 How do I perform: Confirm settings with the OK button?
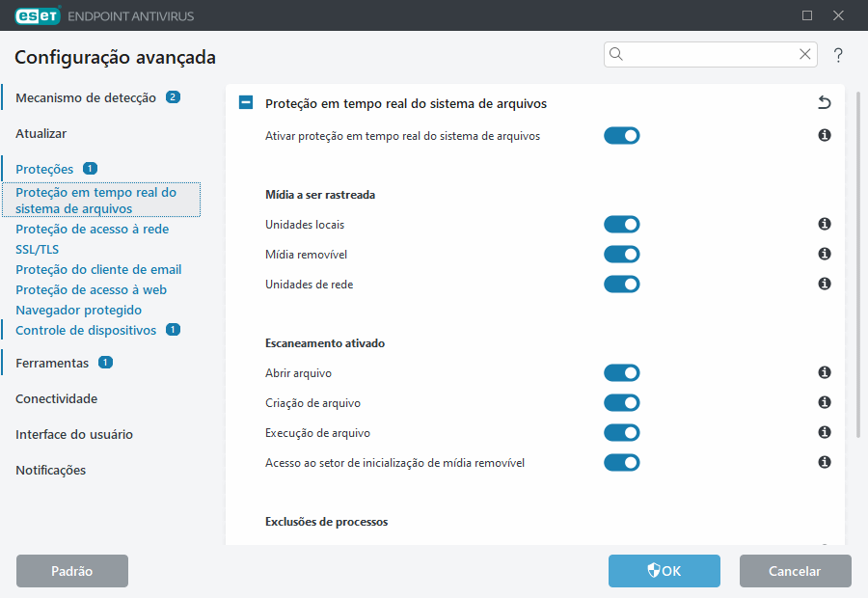coord(664,571)
